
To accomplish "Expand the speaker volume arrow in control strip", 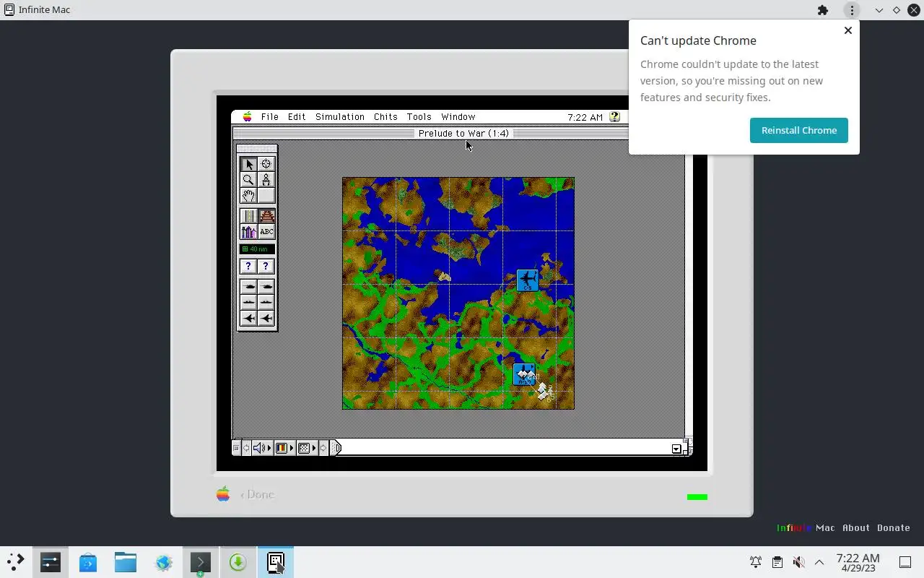I will [269, 448].
